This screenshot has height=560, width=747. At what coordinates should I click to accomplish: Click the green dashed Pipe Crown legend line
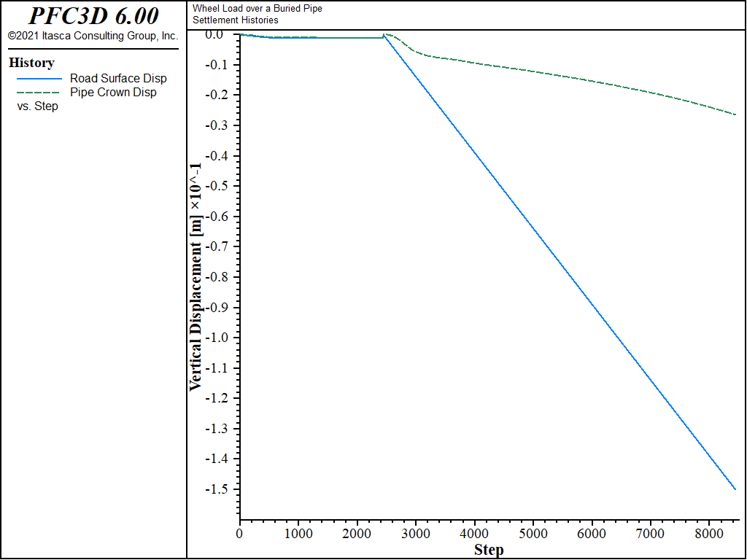pos(39,93)
